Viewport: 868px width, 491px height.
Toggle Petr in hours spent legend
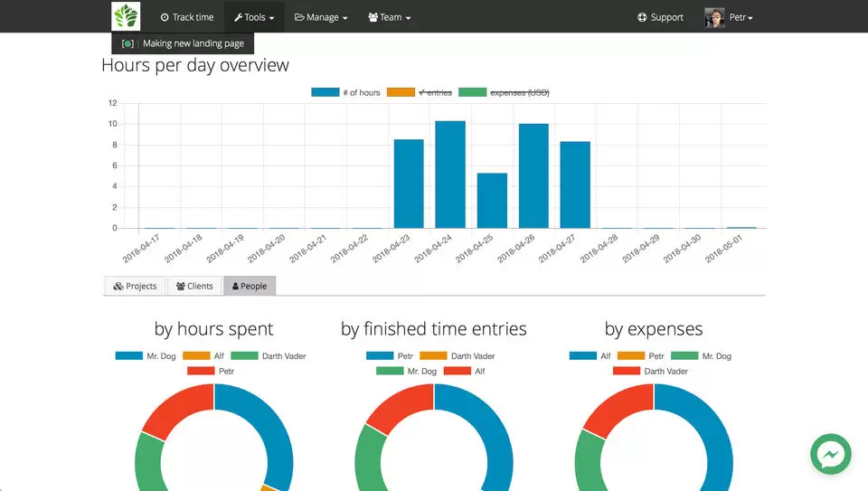click(211, 371)
